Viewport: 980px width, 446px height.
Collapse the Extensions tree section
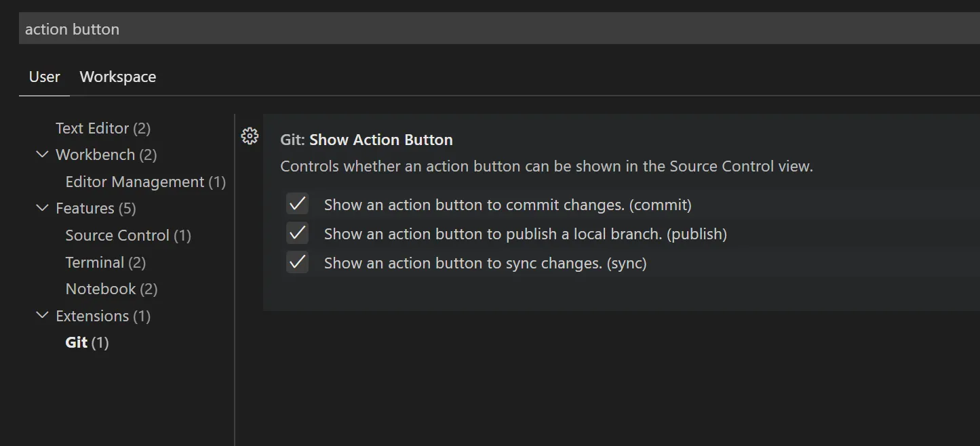[43, 316]
